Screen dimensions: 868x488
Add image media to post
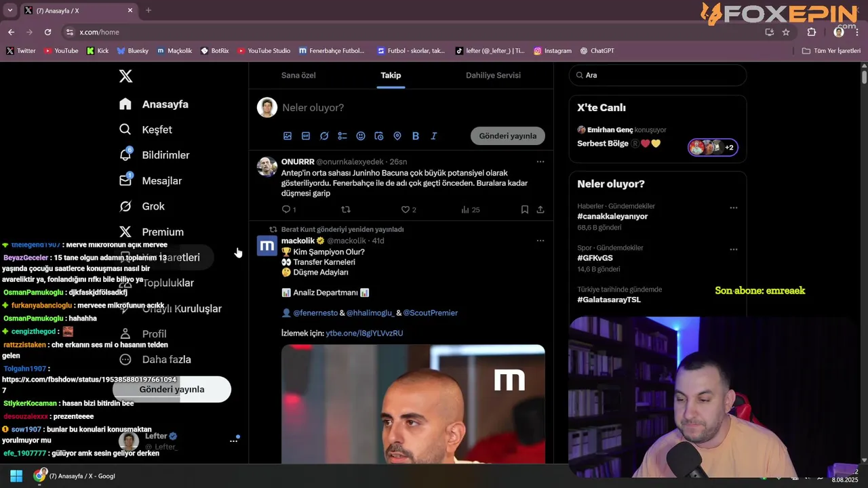pos(288,136)
